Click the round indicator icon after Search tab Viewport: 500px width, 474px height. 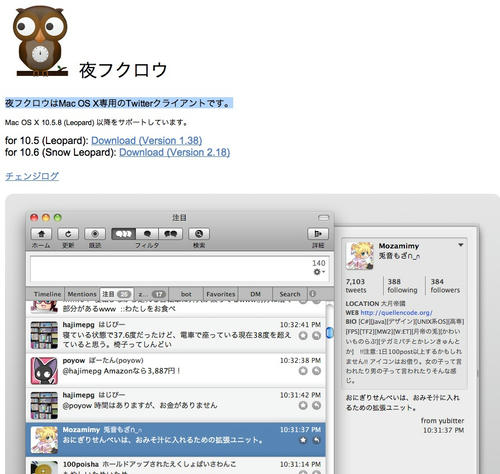312,294
